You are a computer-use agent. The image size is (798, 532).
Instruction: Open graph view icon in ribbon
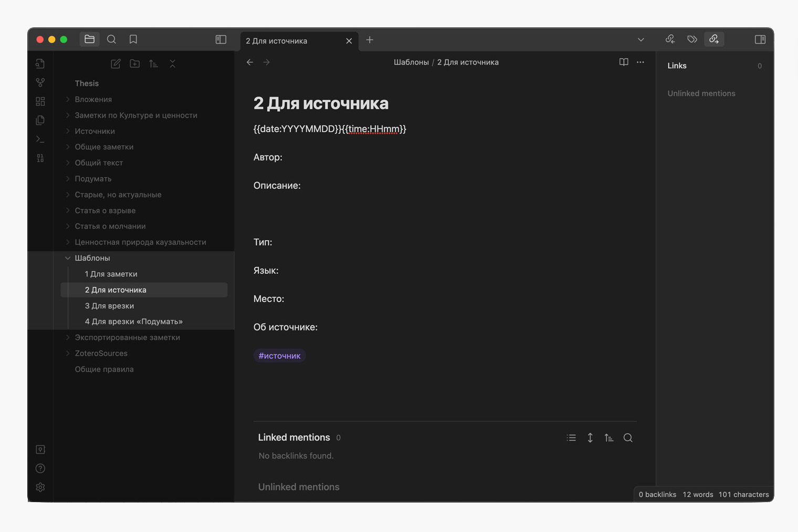[x=40, y=82]
